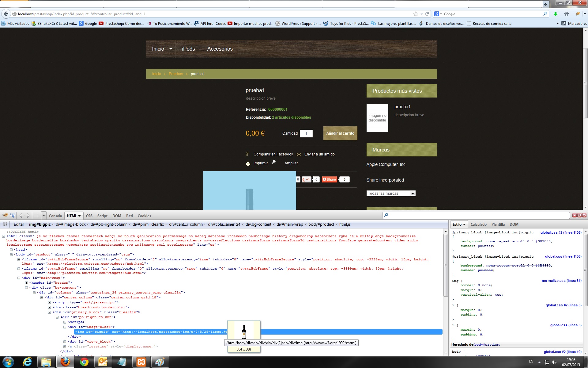Image resolution: width=588 pixels, height=368 pixels.
Task: Click the bookmark star in address bar
Action: (416, 14)
